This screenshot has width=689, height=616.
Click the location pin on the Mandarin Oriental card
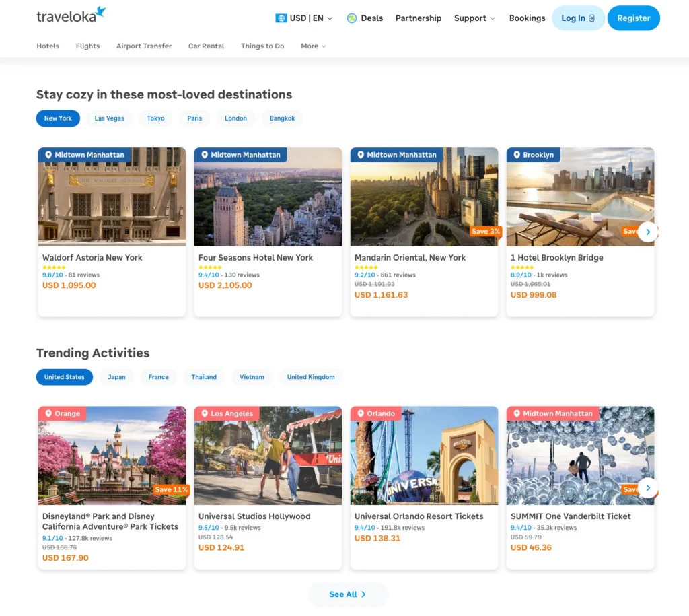pyautogui.click(x=361, y=155)
